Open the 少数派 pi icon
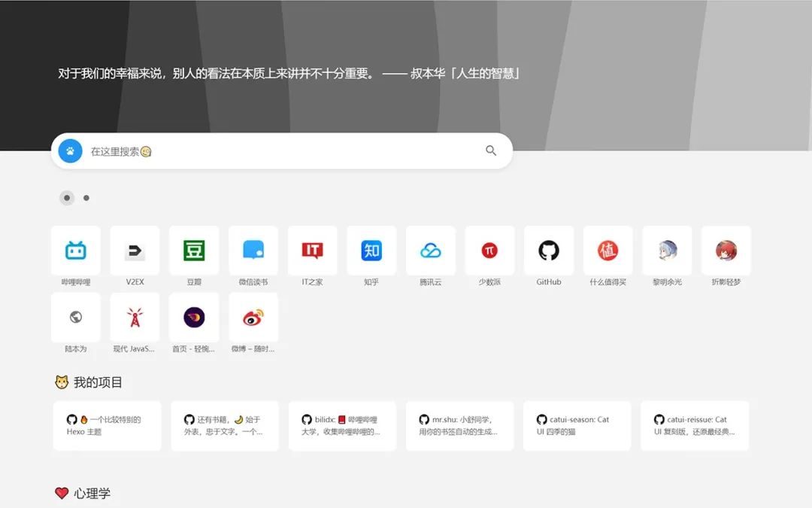The width and height of the screenshot is (812, 508). (489, 251)
